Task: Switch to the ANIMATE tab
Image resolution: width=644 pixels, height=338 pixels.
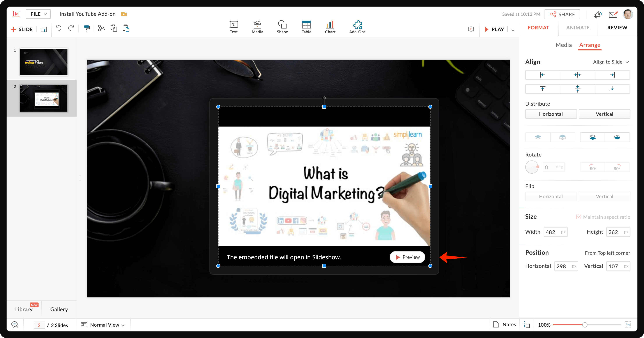Action: coord(577,28)
